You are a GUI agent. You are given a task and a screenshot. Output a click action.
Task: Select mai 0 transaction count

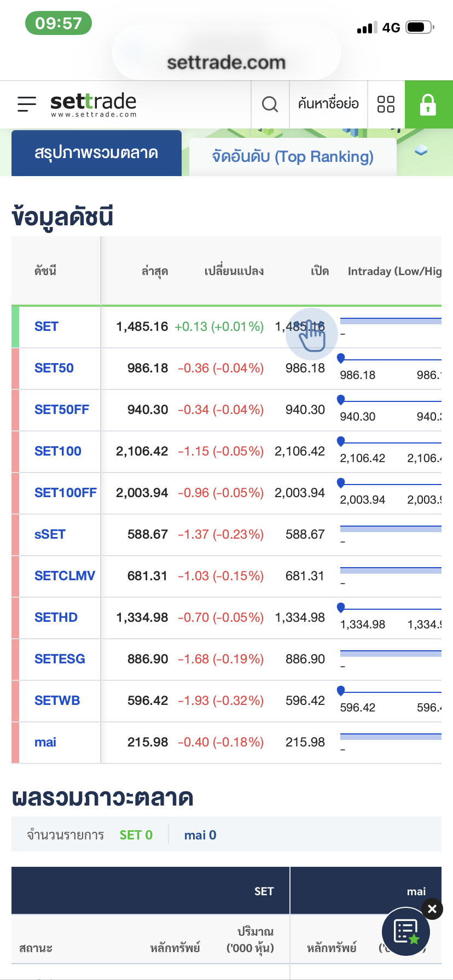(200, 835)
